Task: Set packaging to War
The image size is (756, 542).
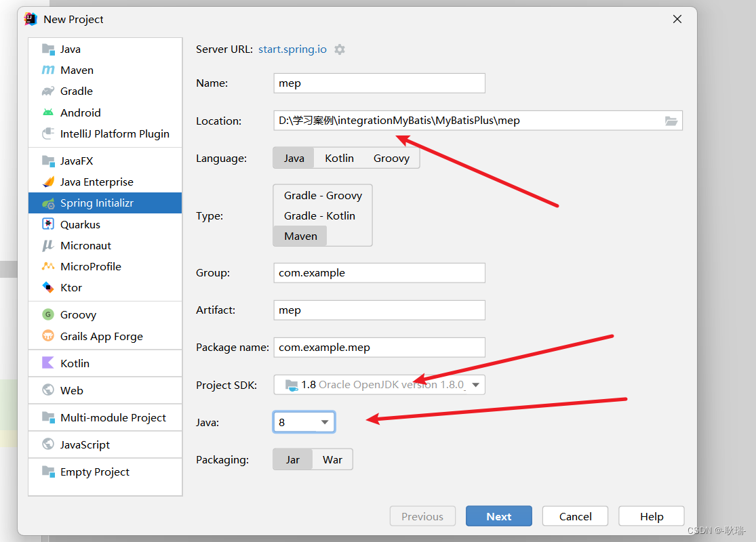Action: pos(332,459)
